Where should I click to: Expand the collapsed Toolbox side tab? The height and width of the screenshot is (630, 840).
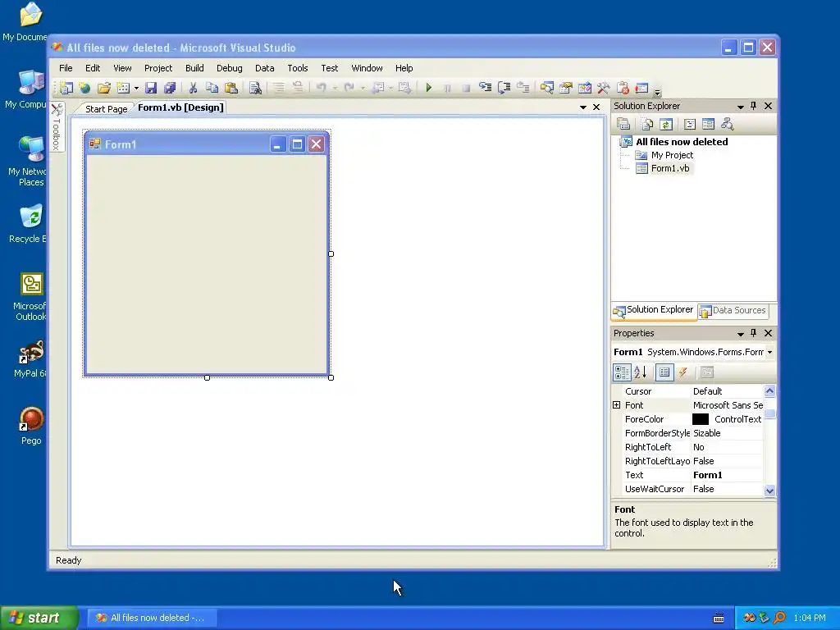[x=57, y=126]
